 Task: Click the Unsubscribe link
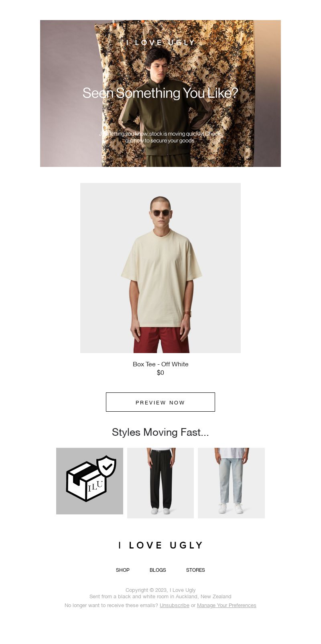click(x=175, y=605)
